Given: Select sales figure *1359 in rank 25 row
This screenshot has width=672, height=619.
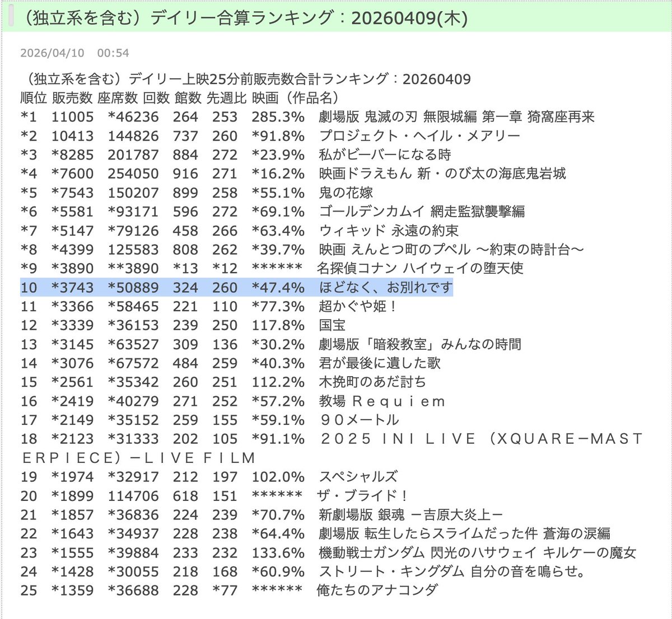Looking at the screenshot, I should click(x=73, y=592).
